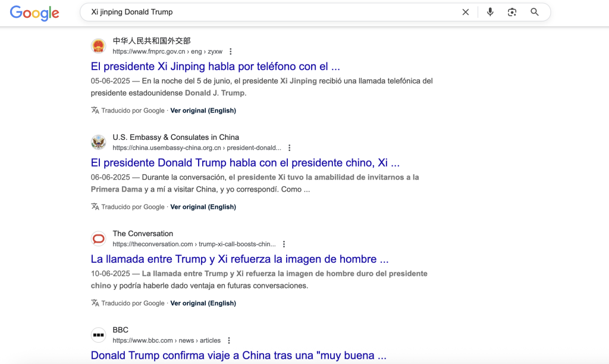Screen dimensions: 609x364
Task: Open three-dot menu for BBC result
Action: click(x=229, y=340)
